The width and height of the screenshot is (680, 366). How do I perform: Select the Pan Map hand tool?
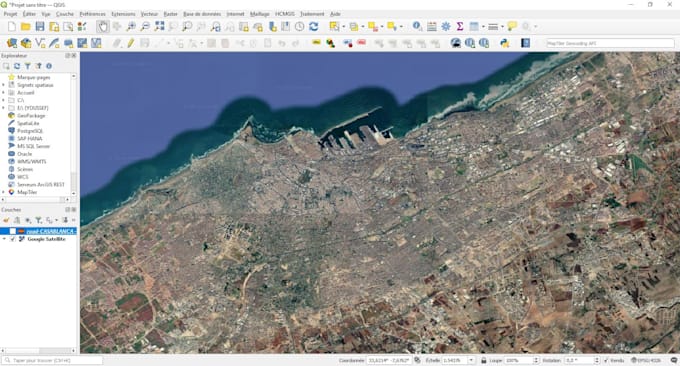click(103, 27)
